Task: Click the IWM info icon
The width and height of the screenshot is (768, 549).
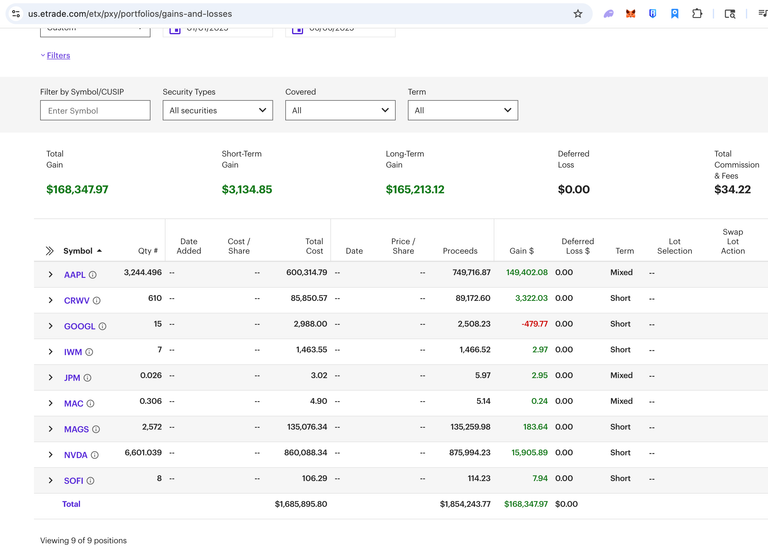Action: click(x=89, y=352)
